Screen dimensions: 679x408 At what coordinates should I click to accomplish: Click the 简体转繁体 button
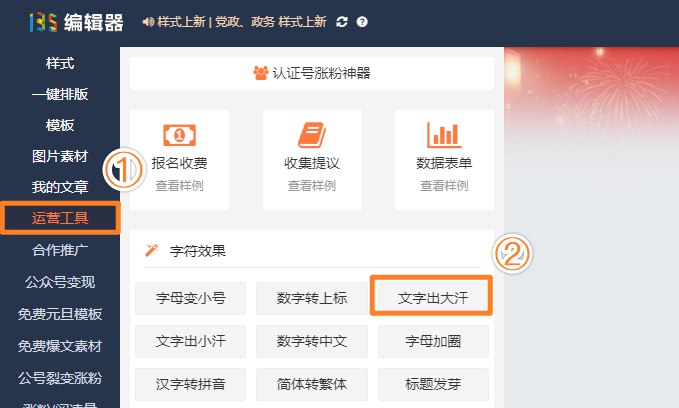[x=312, y=384]
